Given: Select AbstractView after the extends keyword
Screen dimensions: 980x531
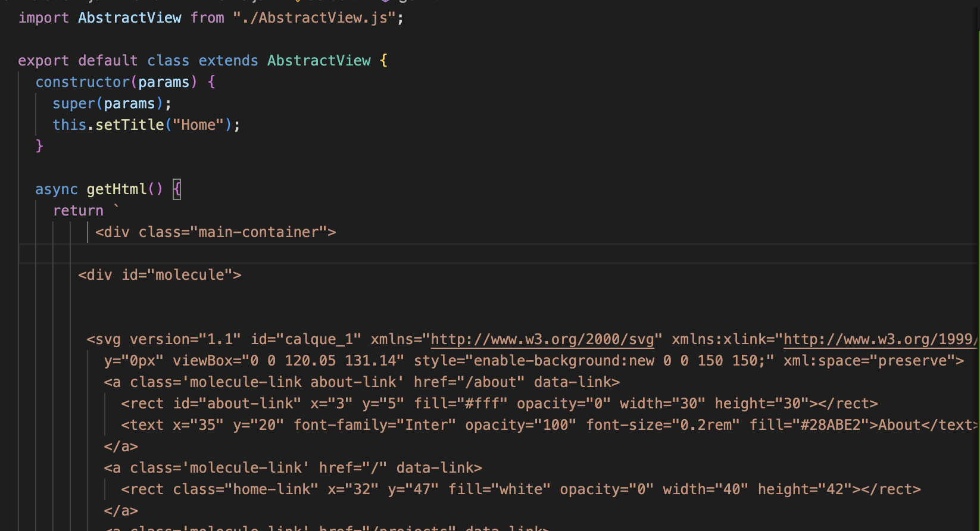Looking at the screenshot, I should point(319,61).
